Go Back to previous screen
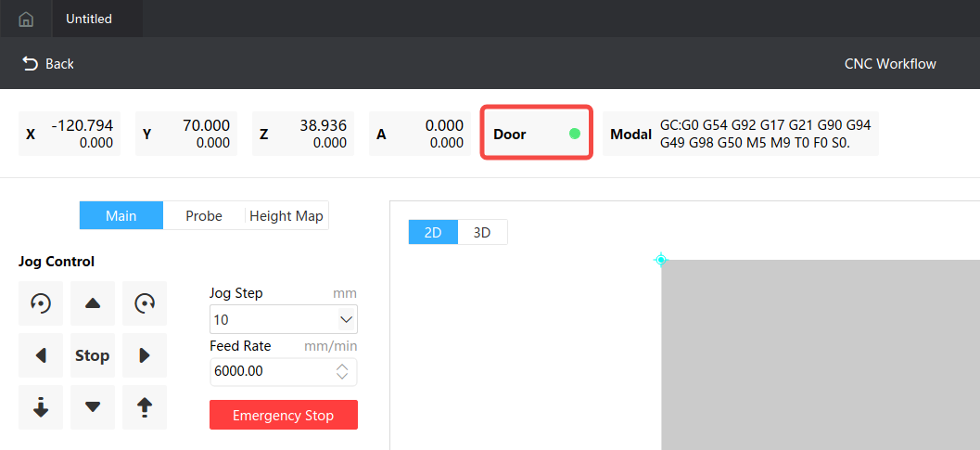The width and height of the screenshot is (980, 450). [x=48, y=63]
